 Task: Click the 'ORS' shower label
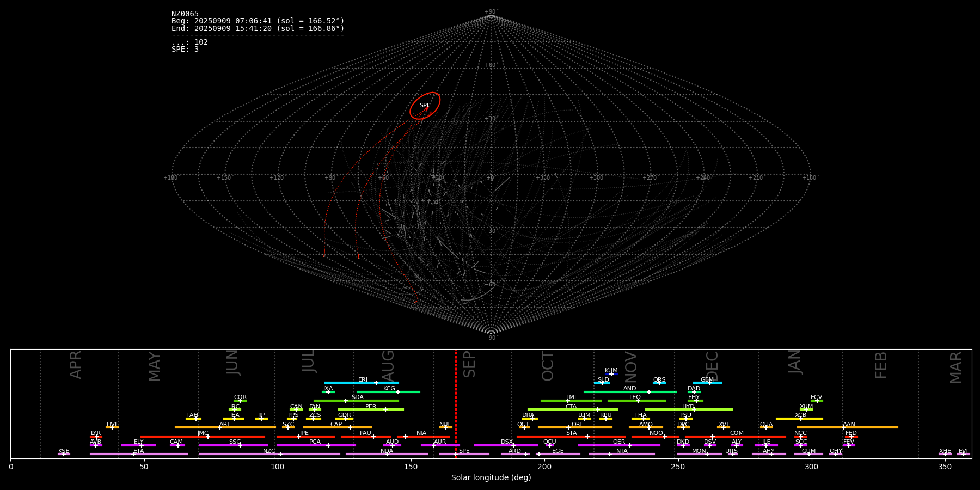(659, 380)
